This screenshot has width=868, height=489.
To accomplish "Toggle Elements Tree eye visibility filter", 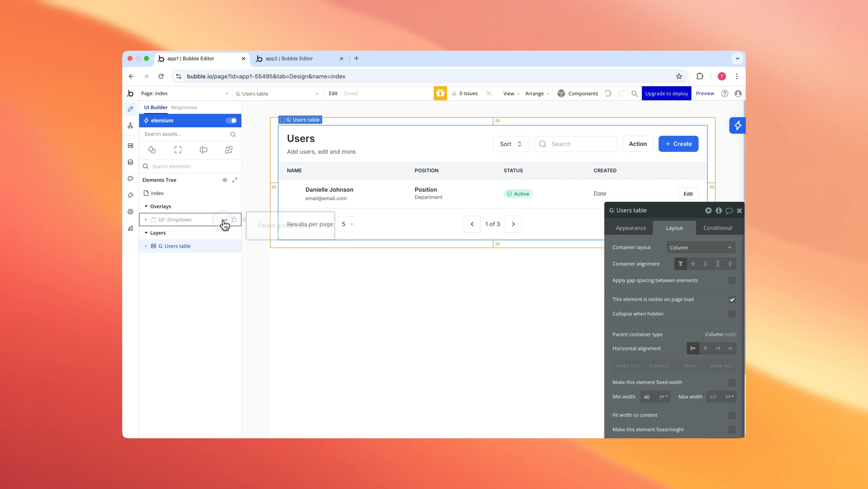I will tap(225, 180).
